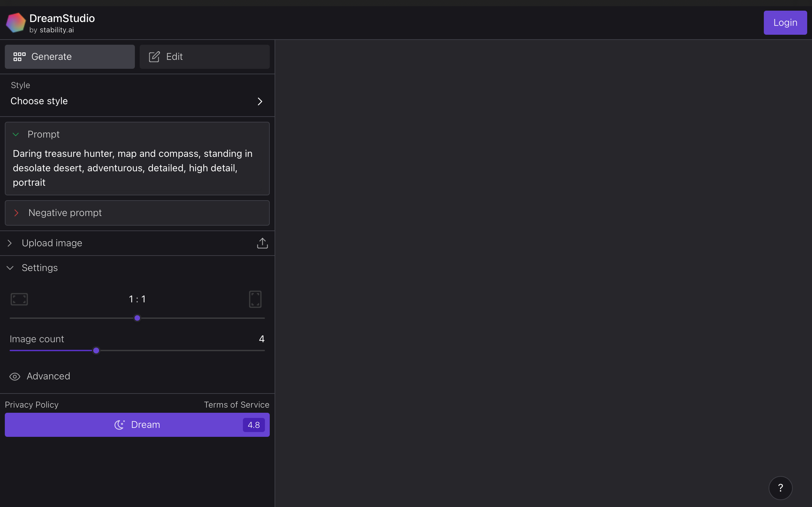Toggle Advanced settings eye icon
The width and height of the screenshot is (812, 507).
(15, 377)
